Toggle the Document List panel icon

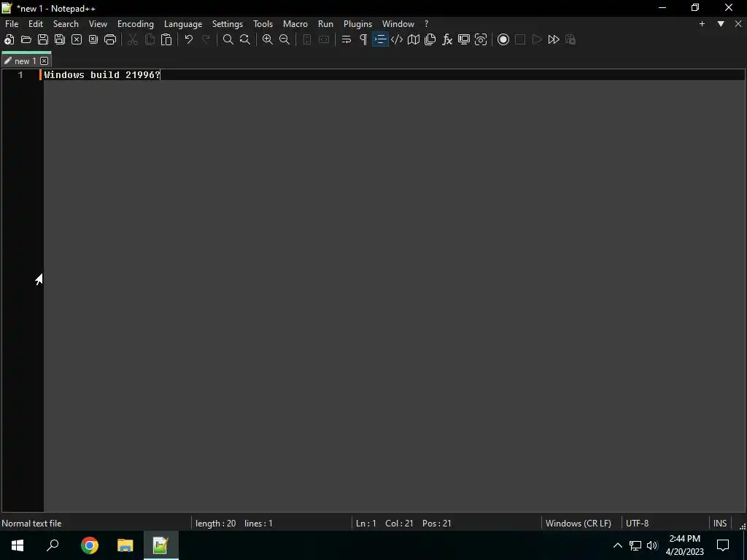point(430,39)
